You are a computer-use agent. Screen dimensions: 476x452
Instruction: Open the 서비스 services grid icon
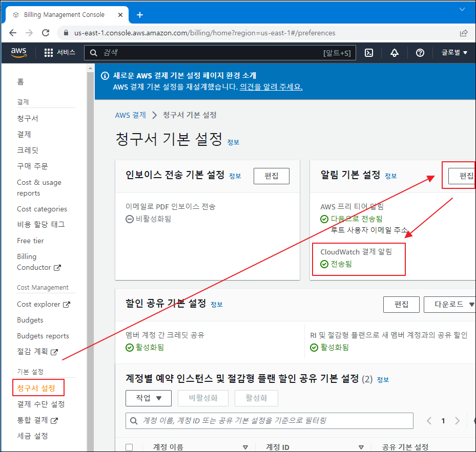pos(49,53)
